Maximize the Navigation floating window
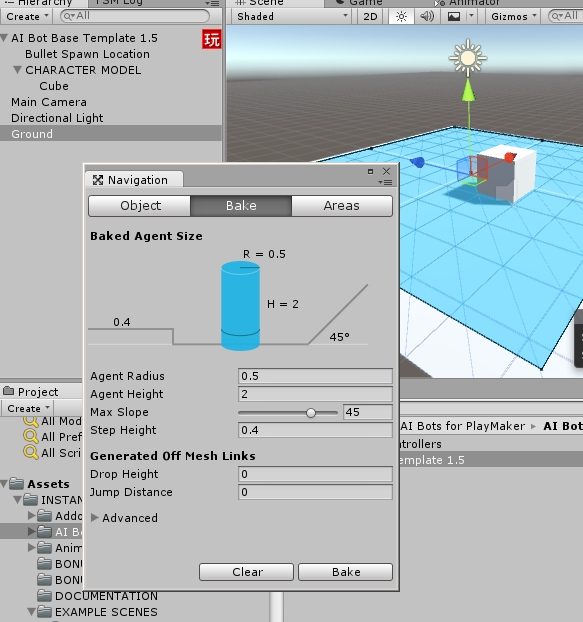The image size is (583, 622). [370, 171]
